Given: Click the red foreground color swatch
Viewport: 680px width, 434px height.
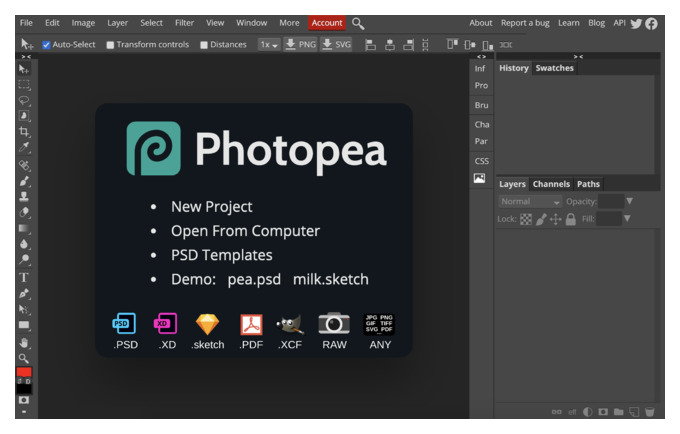Looking at the screenshot, I should (24, 372).
